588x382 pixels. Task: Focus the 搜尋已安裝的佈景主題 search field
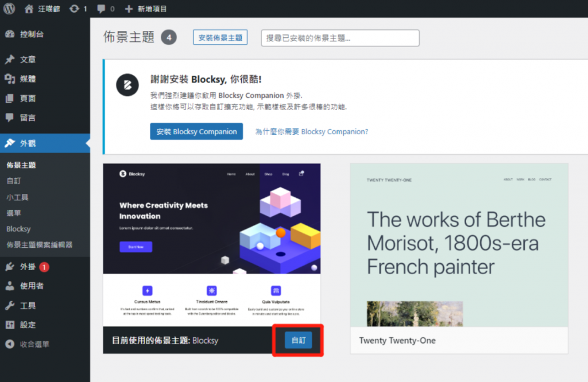(x=340, y=38)
